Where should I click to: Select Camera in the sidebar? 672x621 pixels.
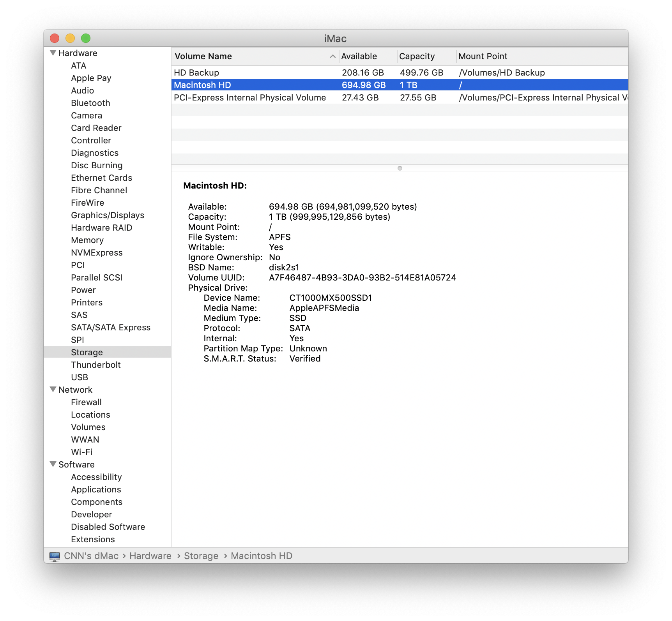87,115
